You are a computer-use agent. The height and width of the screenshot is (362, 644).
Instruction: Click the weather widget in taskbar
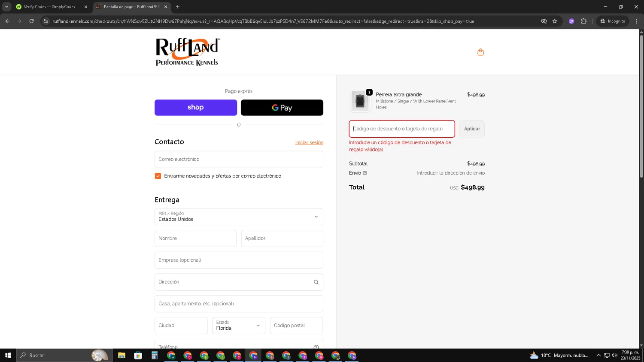click(559, 355)
